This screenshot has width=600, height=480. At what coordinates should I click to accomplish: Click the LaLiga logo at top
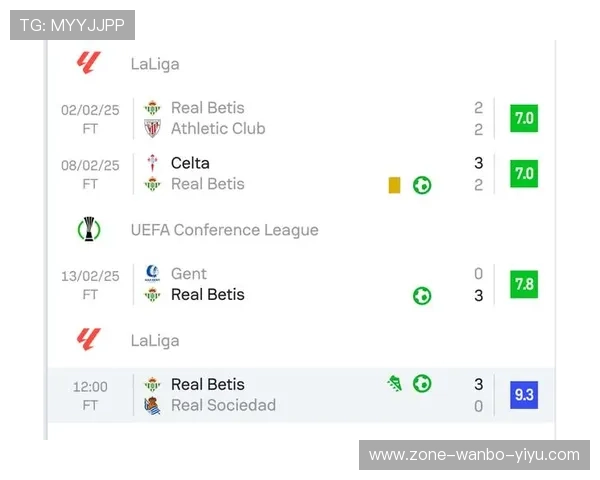89,63
